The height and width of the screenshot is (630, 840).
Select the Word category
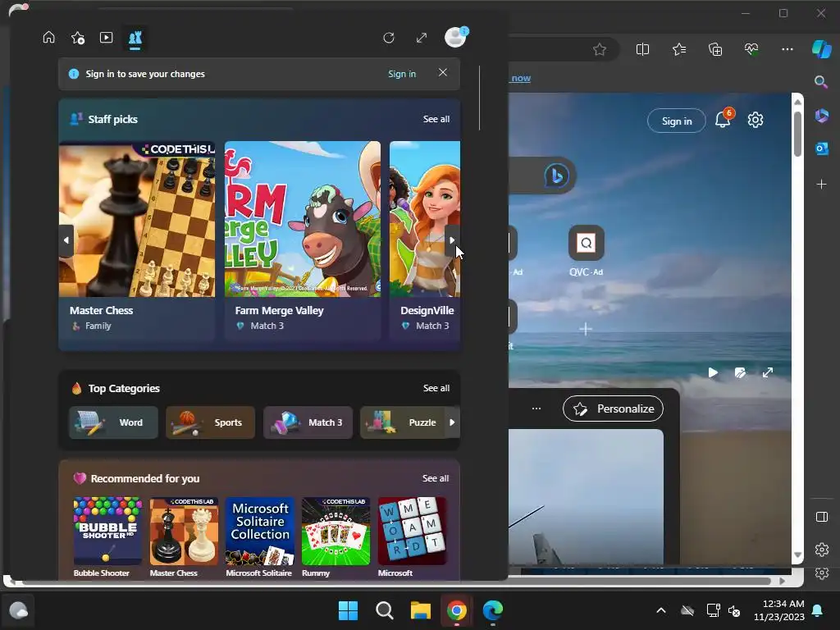point(113,422)
